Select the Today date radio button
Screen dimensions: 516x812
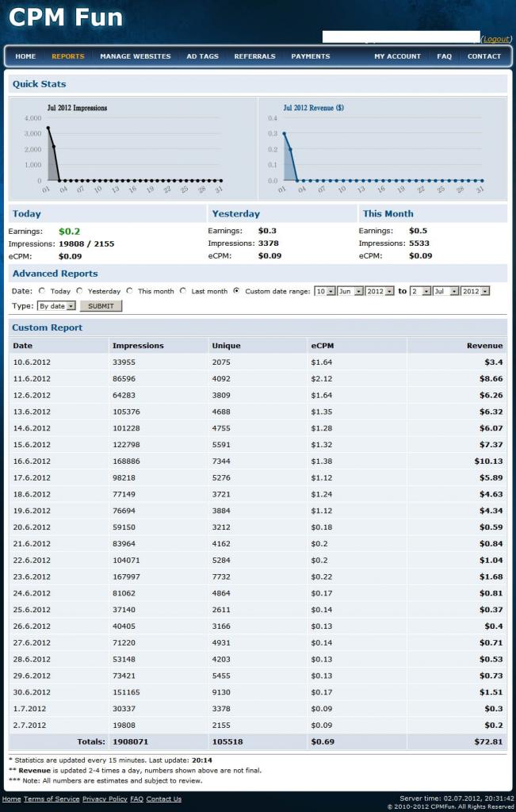[x=42, y=291]
